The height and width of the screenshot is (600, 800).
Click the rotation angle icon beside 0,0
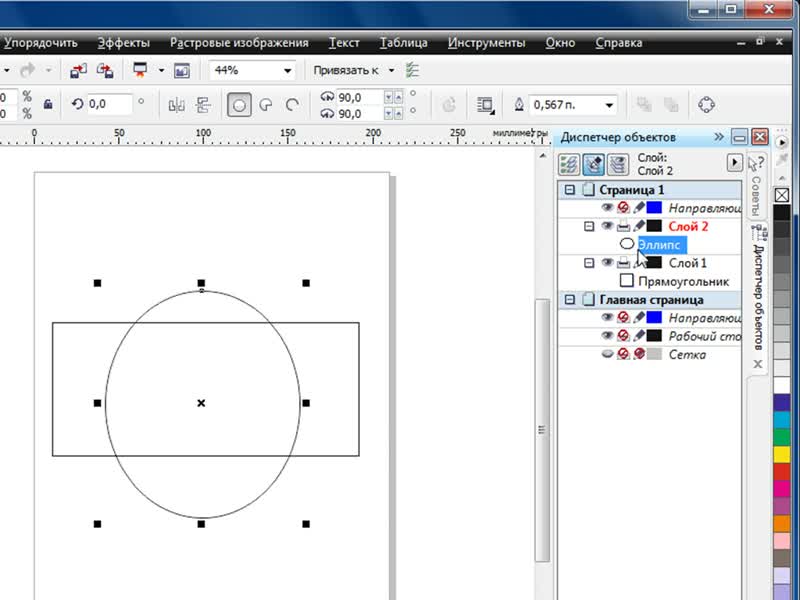click(x=77, y=105)
